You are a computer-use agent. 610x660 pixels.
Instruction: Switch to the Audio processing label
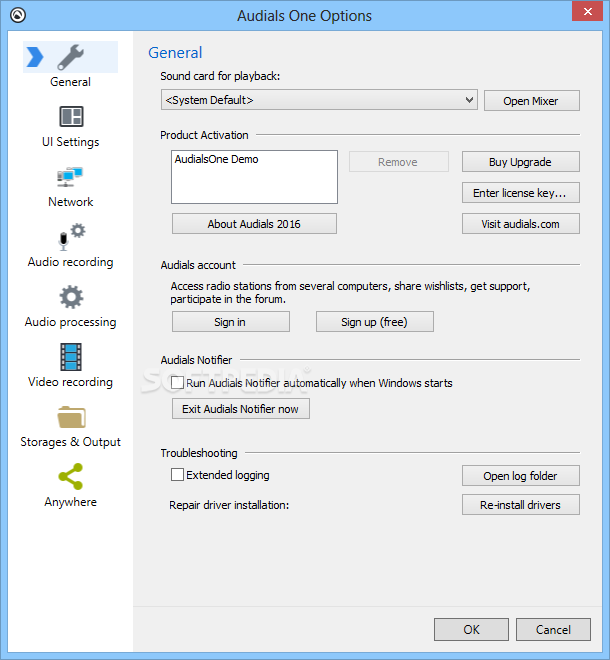(70, 322)
